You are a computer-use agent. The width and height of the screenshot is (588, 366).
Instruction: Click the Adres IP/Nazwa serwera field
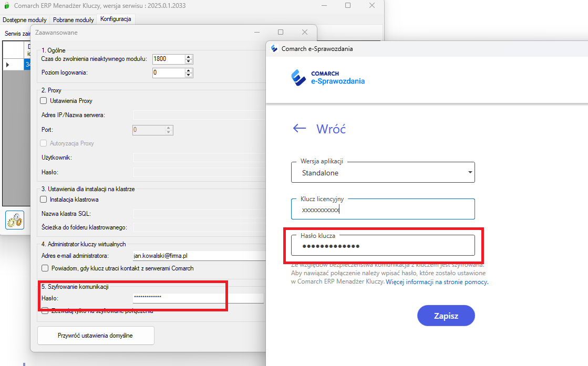pyautogui.click(x=199, y=115)
